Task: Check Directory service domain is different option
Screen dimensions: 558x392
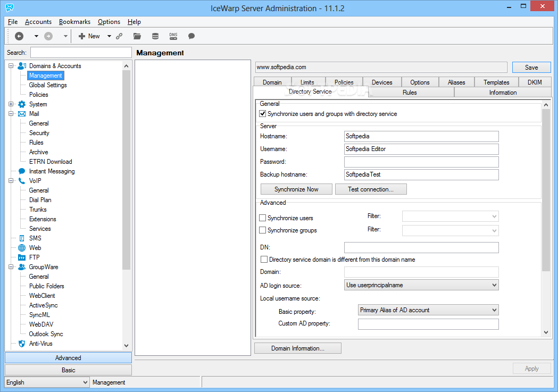Action: [x=264, y=260]
